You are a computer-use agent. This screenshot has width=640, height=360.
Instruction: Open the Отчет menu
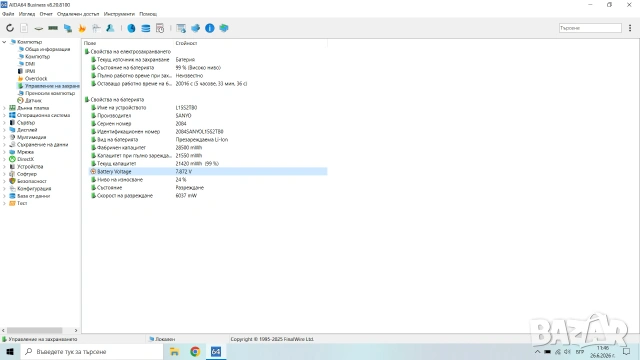click(x=46, y=14)
